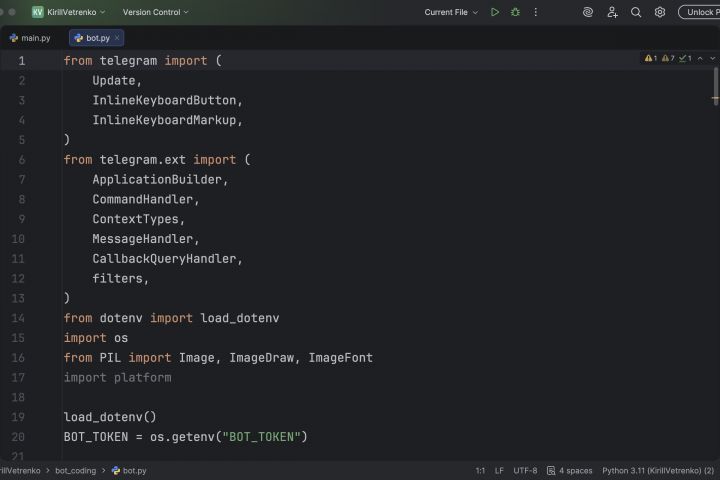Click the 'InlineKeyboardMarkup,' code text
The width and height of the screenshot is (720, 480).
(x=167, y=120)
